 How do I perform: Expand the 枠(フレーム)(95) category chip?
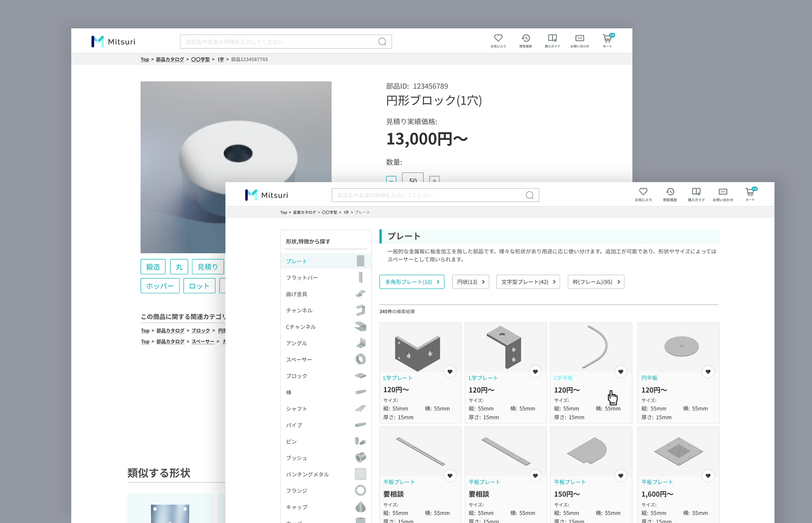tap(595, 282)
